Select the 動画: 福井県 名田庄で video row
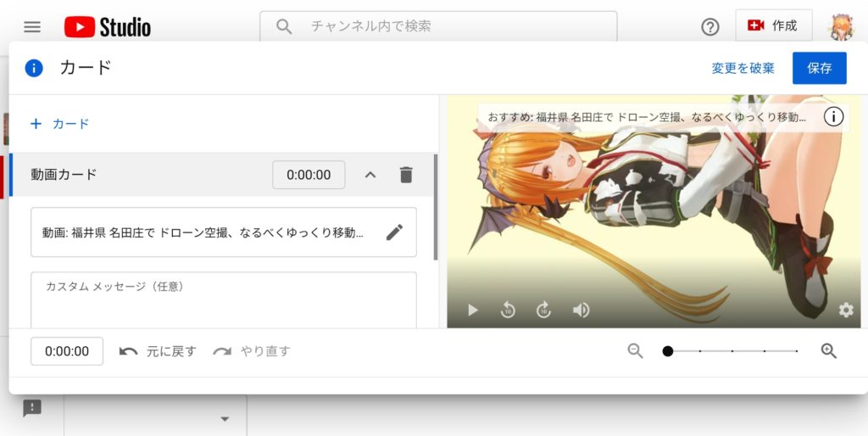Screen dimensions: 868x436 click(224, 232)
